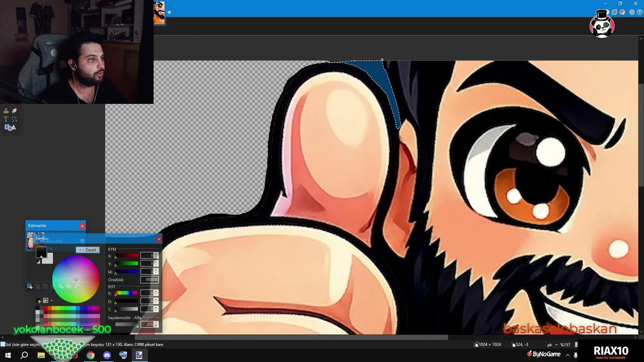Click the cursor position readout 524, -3
Viewport: 644px width, 362px height.
point(520,345)
